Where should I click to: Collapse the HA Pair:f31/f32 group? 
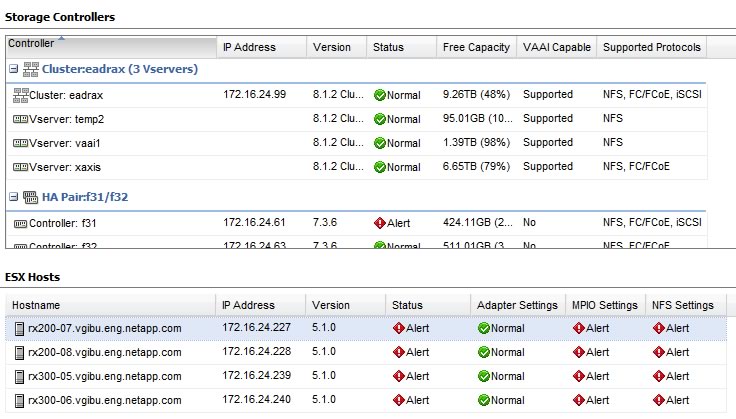tap(13, 197)
